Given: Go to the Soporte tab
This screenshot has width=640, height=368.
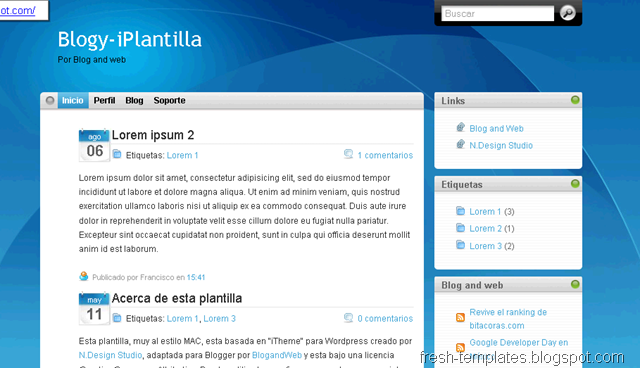Looking at the screenshot, I should point(169,100).
